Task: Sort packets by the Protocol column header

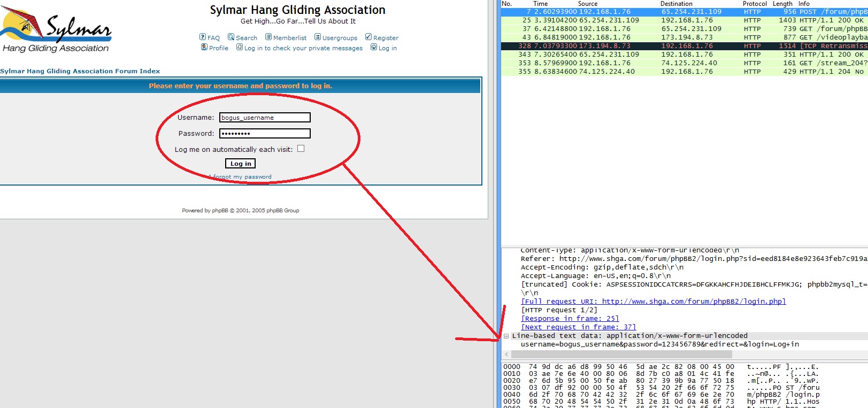Action: pos(755,4)
